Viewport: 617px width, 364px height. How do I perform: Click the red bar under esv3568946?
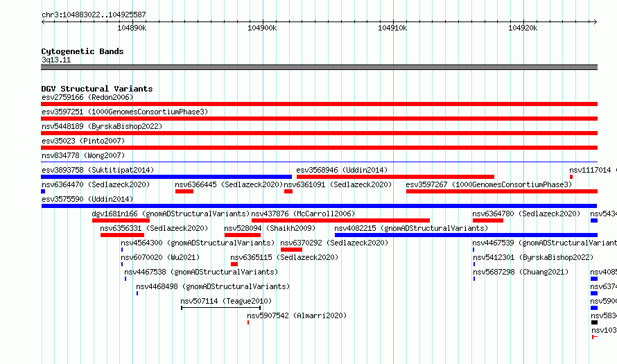click(x=395, y=177)
